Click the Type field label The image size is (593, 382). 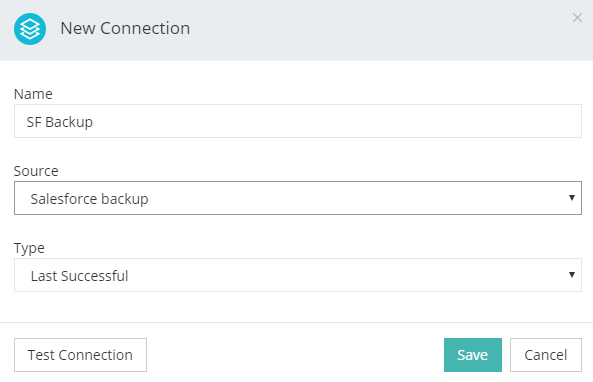[29, 248]
